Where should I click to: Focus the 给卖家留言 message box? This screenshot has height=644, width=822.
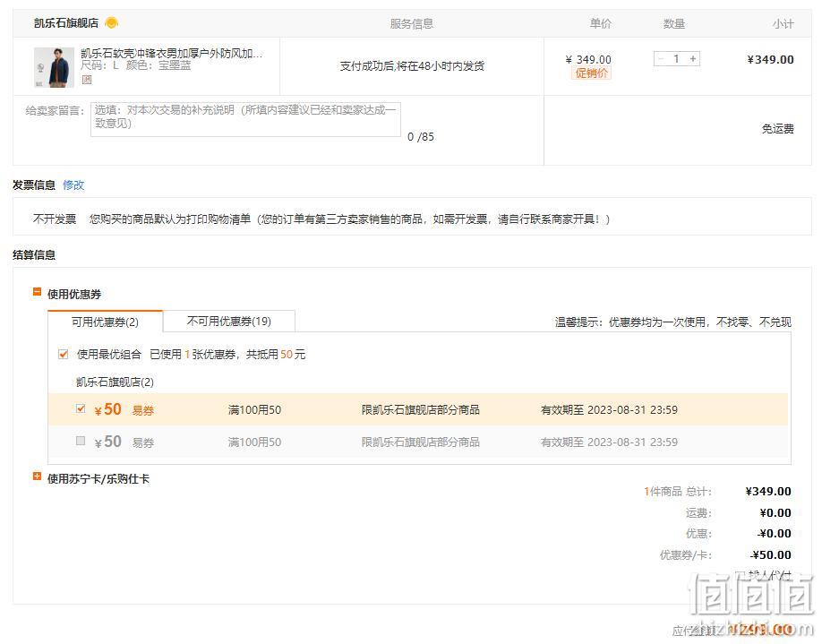[246, 119]
